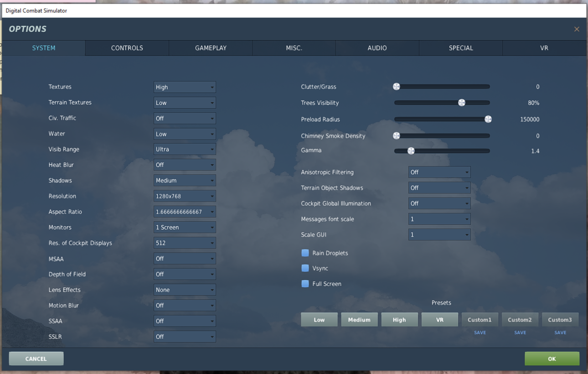Click the Trees Visibility value 80%
588x374 pixels.
coord(533,103)
